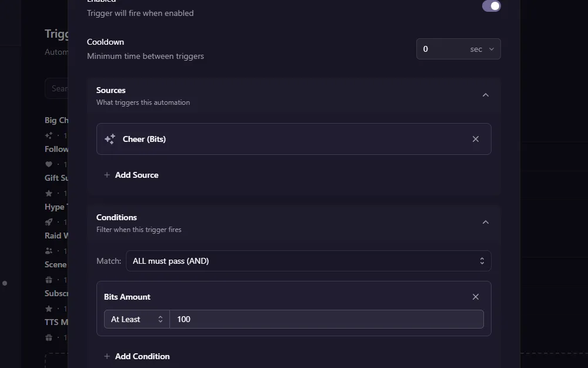Screen dimensions: 588x368
Task: Remove the Bits Amount condition
Action: pos(476,297)
